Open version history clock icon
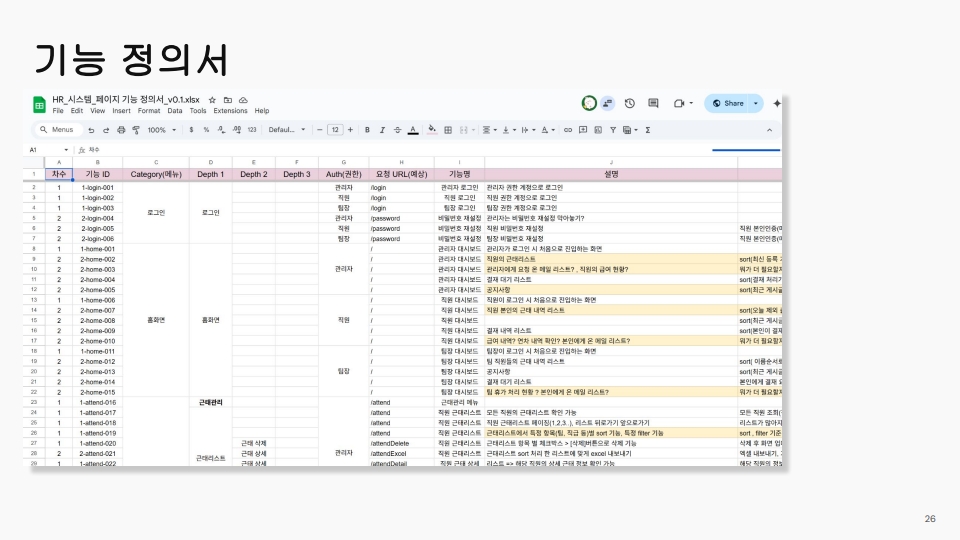This screenshot has width=960, height=540. pyautogui.click(x=630, y=103)
